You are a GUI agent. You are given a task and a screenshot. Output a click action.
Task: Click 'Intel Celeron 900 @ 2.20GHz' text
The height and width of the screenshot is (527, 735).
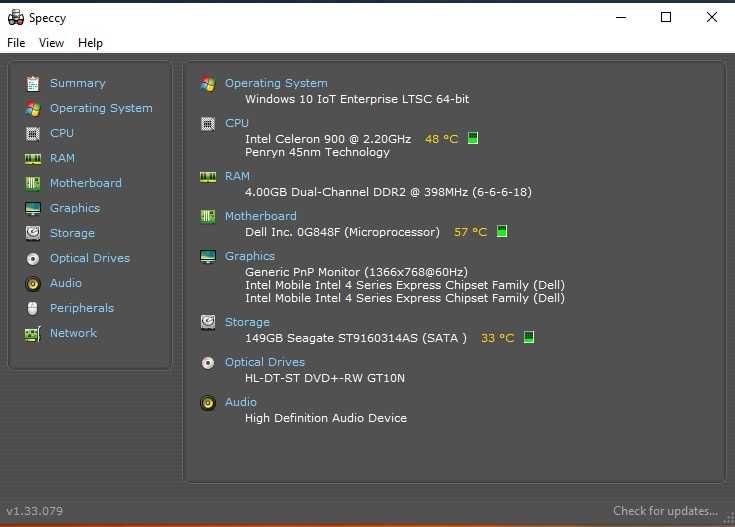point(328,139)
